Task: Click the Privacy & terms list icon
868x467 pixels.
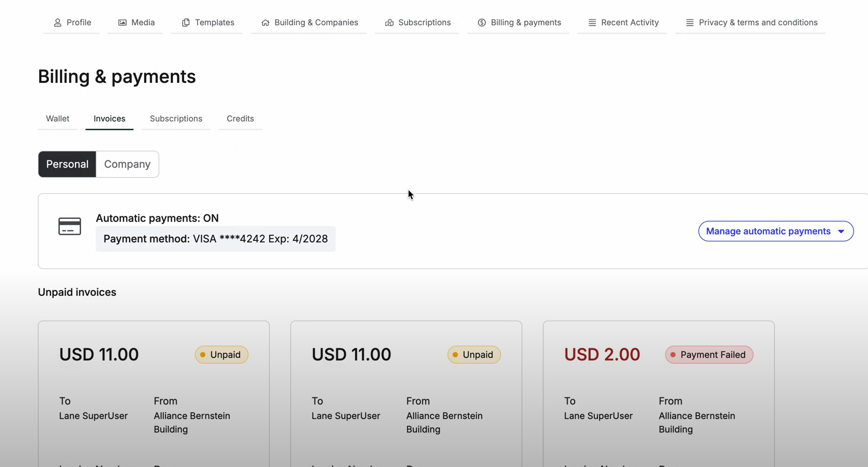Action: coord(690,22)
